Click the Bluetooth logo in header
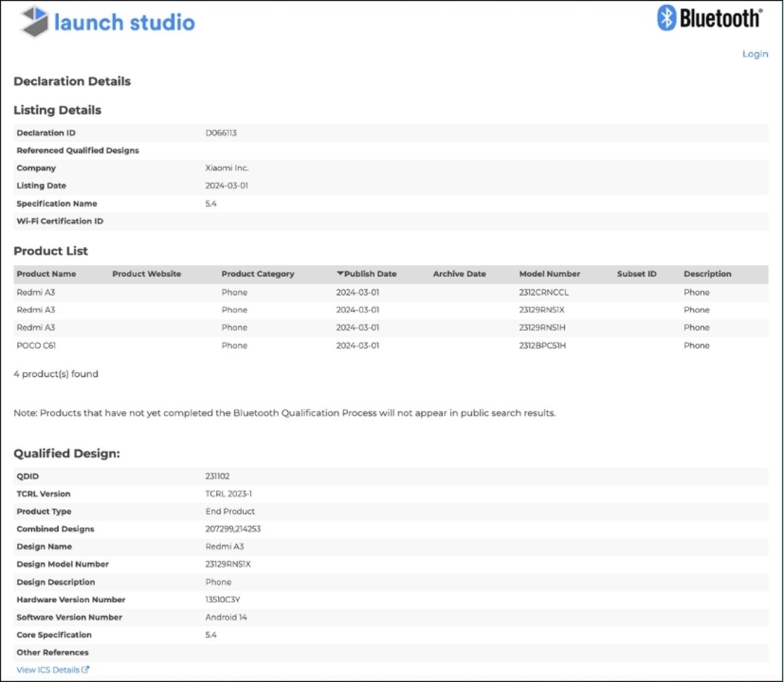Image resolution: width=784 pixels, height=682 pixels. (x=709, y=18)
